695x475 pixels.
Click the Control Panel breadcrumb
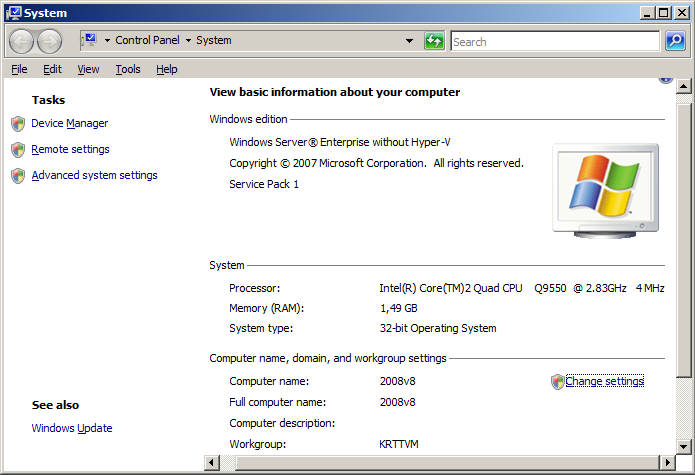[148, 40]
